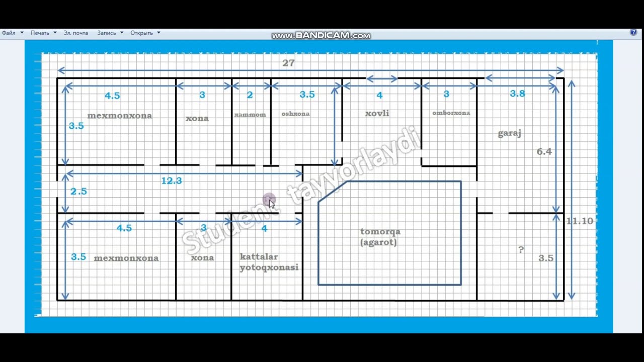Viewport: 644px width, 362px height.
Task: Click the gray question mark in unknown room
Action: [x=521, y=250]
